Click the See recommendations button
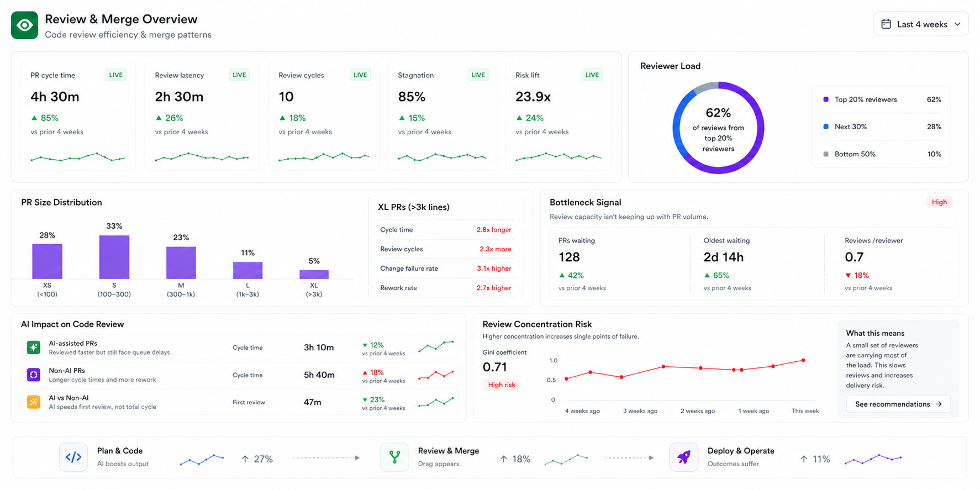 [x=898, y=404]
